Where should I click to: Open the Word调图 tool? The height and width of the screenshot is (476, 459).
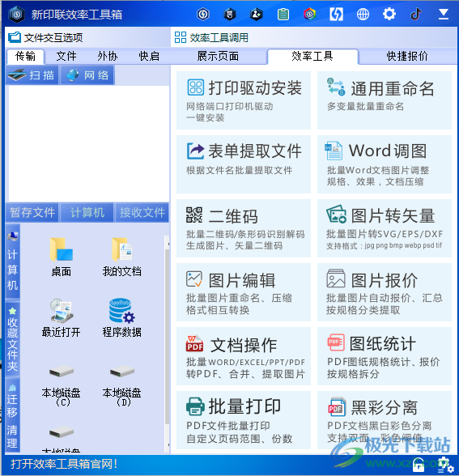pyautogui.click(x=385, y=164)
